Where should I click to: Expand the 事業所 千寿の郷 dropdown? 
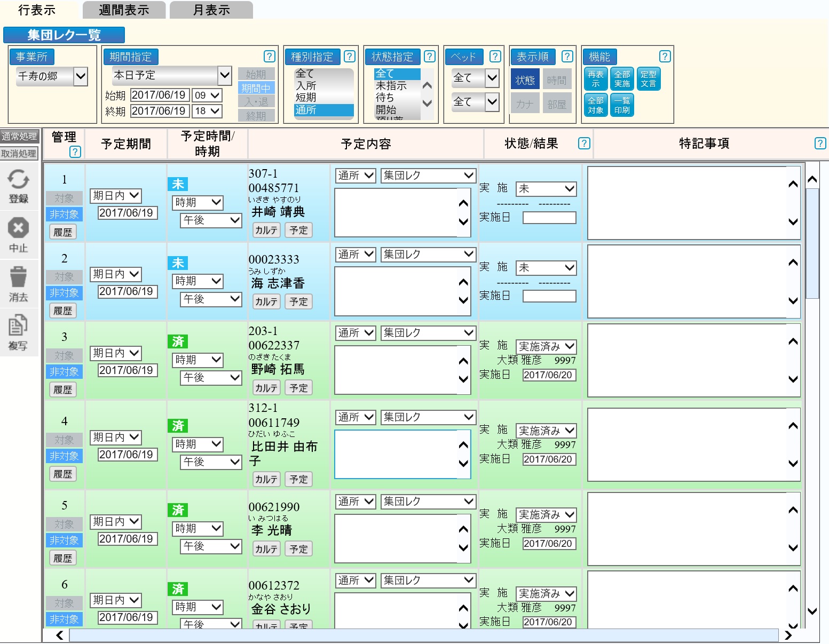click(81, 76)
